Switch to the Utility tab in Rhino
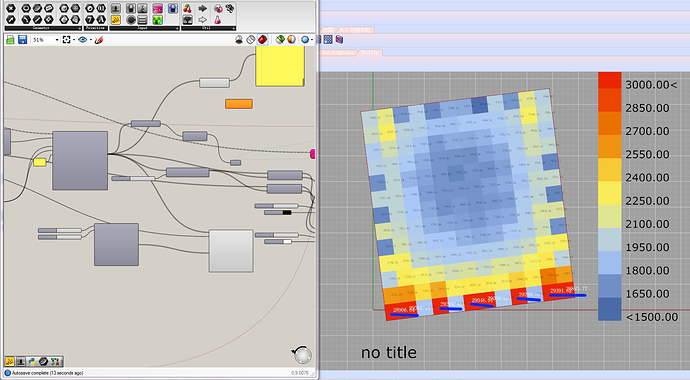690x380 pixels. click(x=370, y=53)
